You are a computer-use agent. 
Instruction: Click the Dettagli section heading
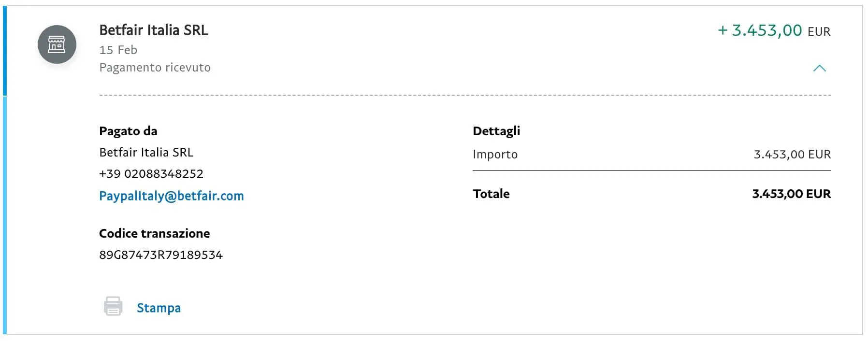point(496,131)
